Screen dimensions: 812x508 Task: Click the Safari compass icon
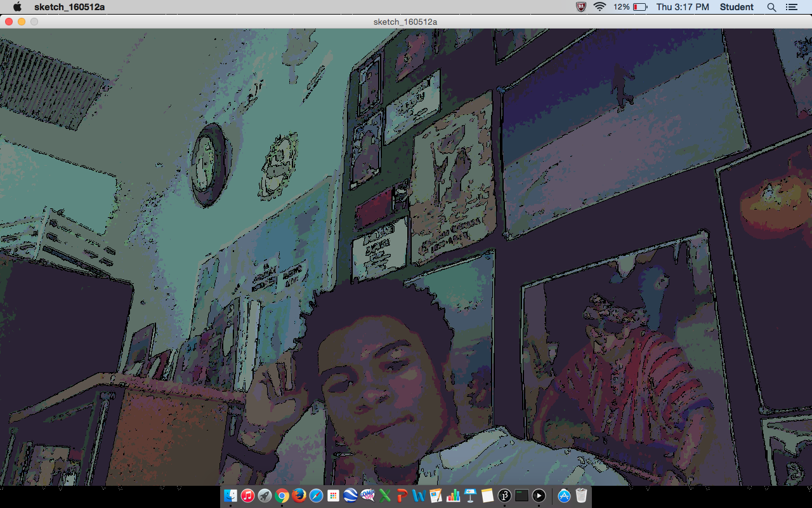point(317,496)
